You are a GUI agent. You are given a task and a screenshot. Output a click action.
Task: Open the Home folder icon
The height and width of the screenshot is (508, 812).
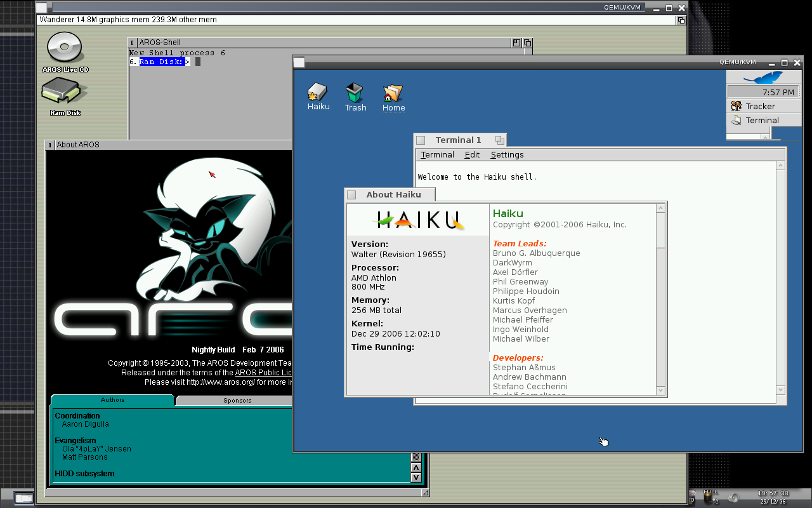(393, 93)
